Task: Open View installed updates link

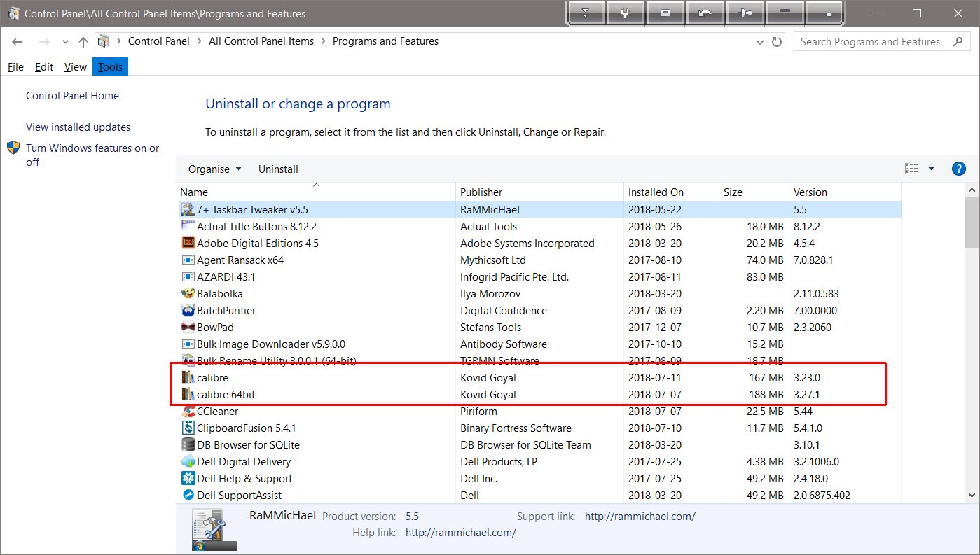Action: (78, 127)
